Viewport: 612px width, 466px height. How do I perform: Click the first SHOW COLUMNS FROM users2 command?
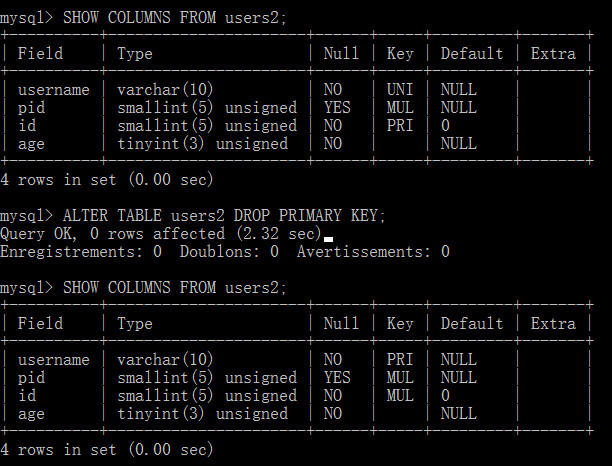click(x=174, y=18)
